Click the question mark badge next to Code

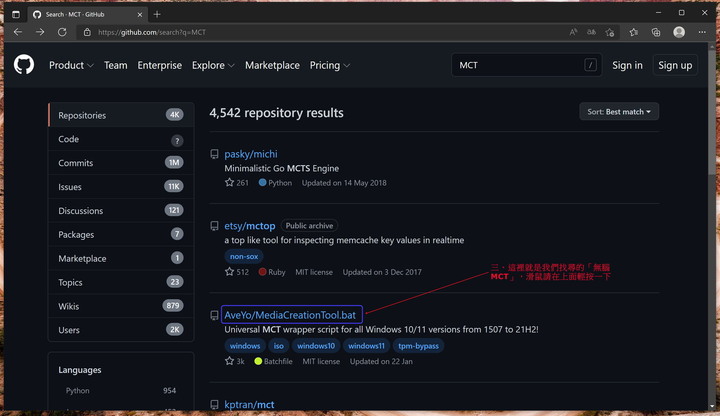(177, 141)
